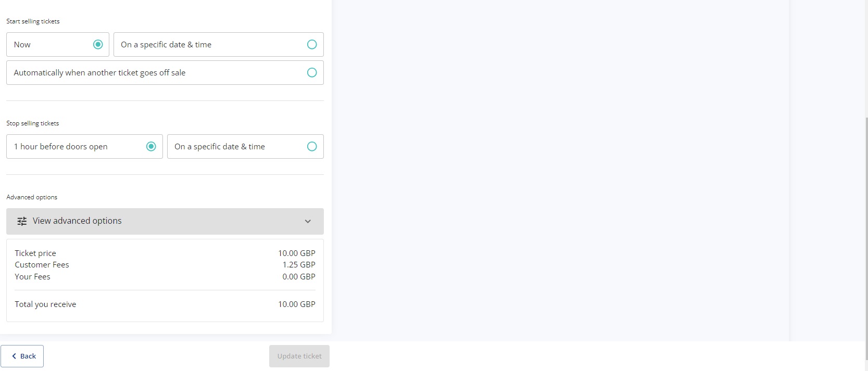This screenshot has width=868, height=371.
Task: Click the sliders icon beside View advanced options
Action: [22, 221]
